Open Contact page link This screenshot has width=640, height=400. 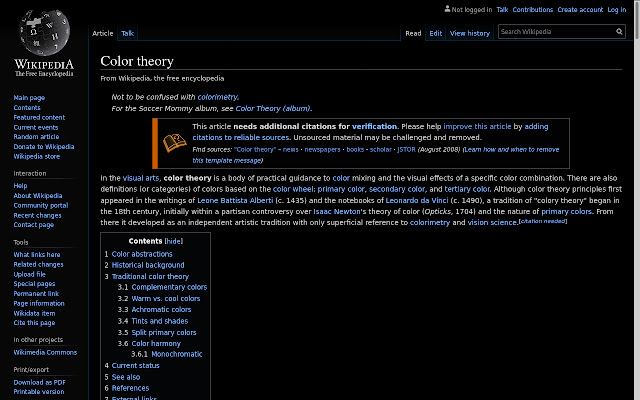(34, 225)
